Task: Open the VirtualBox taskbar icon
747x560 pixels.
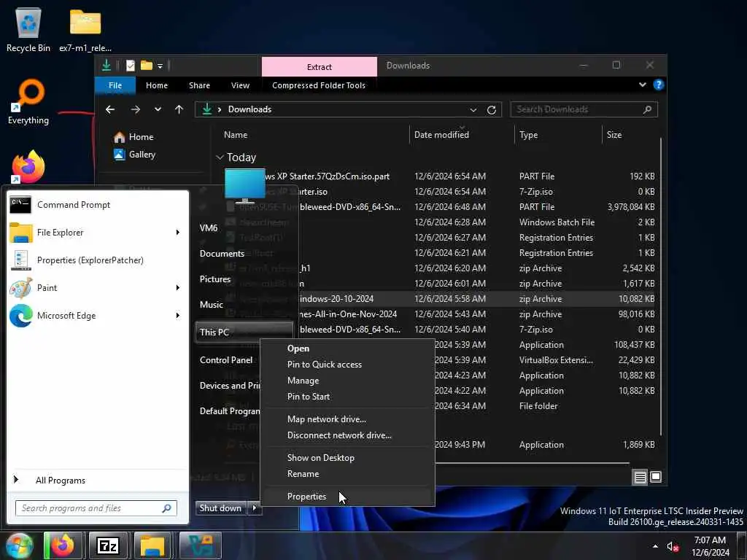Action: [201, 545]
